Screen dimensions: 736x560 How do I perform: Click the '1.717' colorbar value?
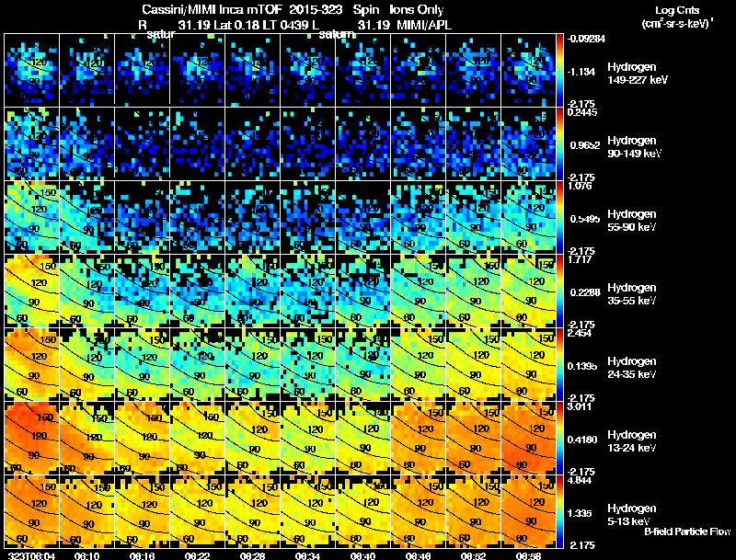(580, 259)
